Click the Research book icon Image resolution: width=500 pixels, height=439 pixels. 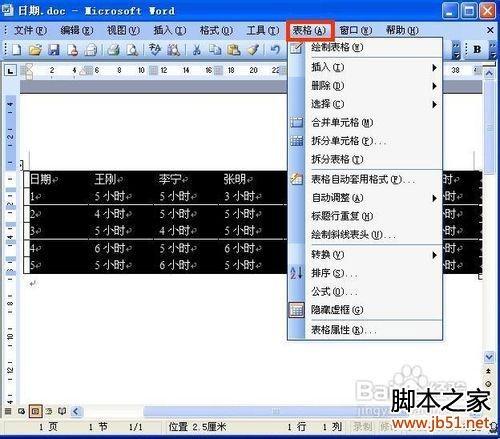pyautogui.click(x=173, y=50)
